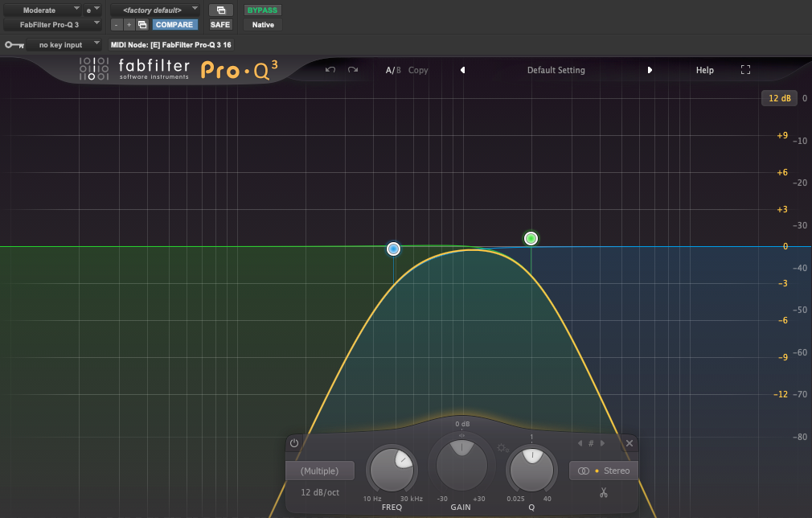Image resolution: width=812 pixels, height=518 pixels.
Task: Click the Q value readout '1'
Action: [531, 438]
